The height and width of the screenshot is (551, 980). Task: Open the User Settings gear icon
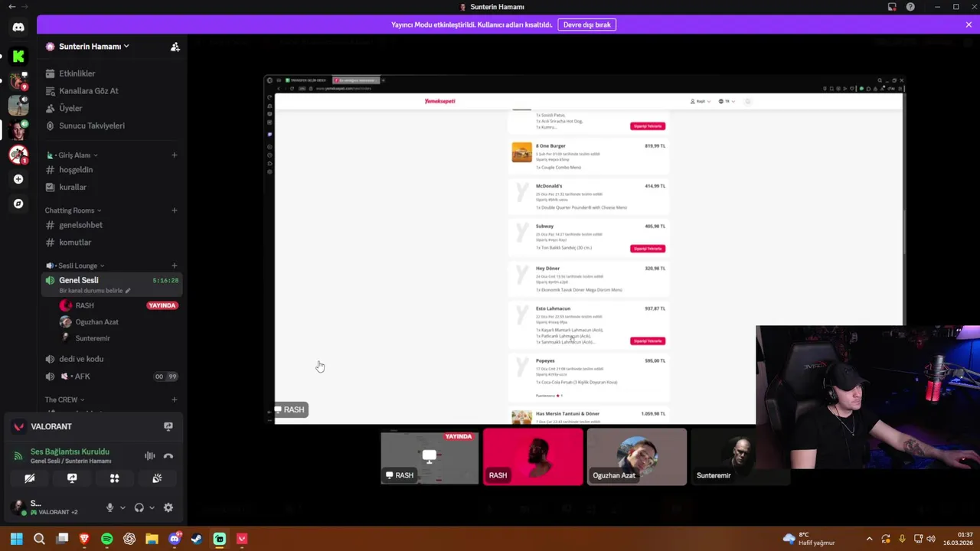click(x=168, y=507)
